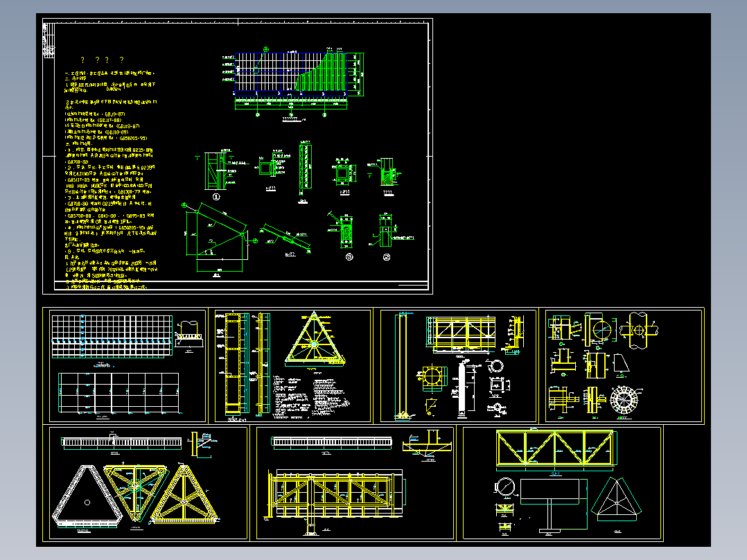Click the circled detail marker 1

point(216,197)
